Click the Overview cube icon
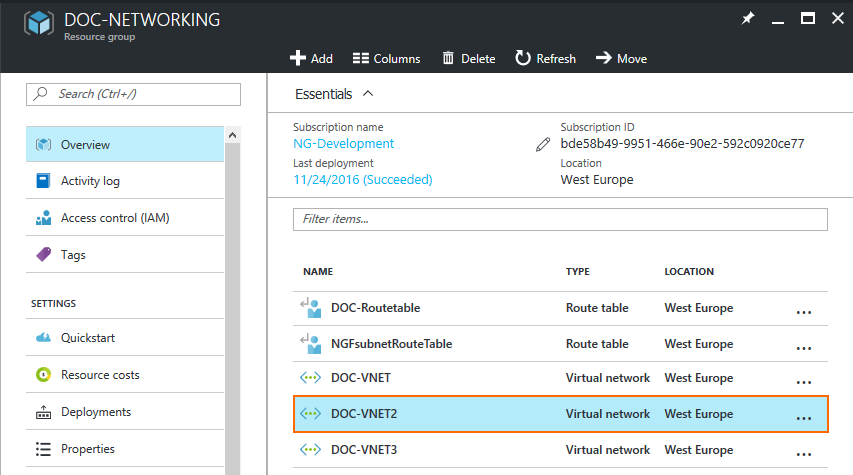853x475 pixels. [x=44, y=145]
